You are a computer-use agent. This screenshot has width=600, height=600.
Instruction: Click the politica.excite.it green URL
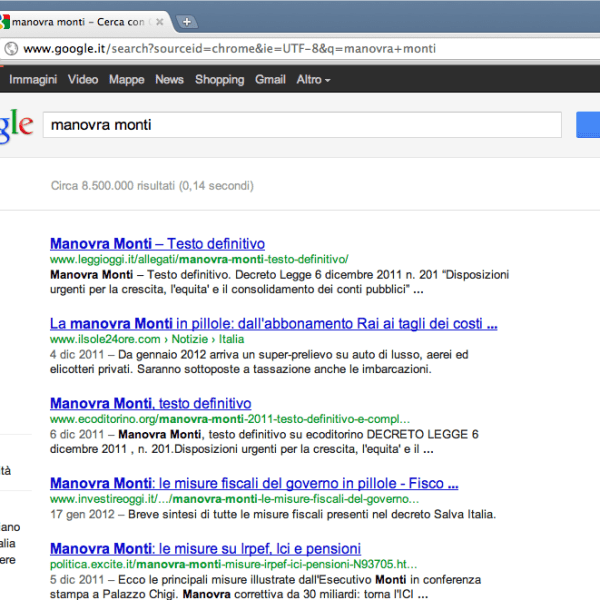[x=233, y=564]
